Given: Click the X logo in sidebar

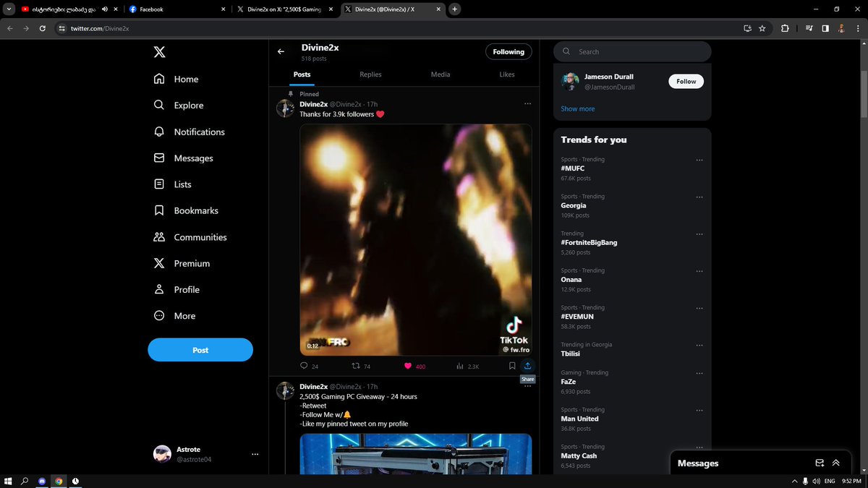Looking at the screenshot, I should 159,52.
